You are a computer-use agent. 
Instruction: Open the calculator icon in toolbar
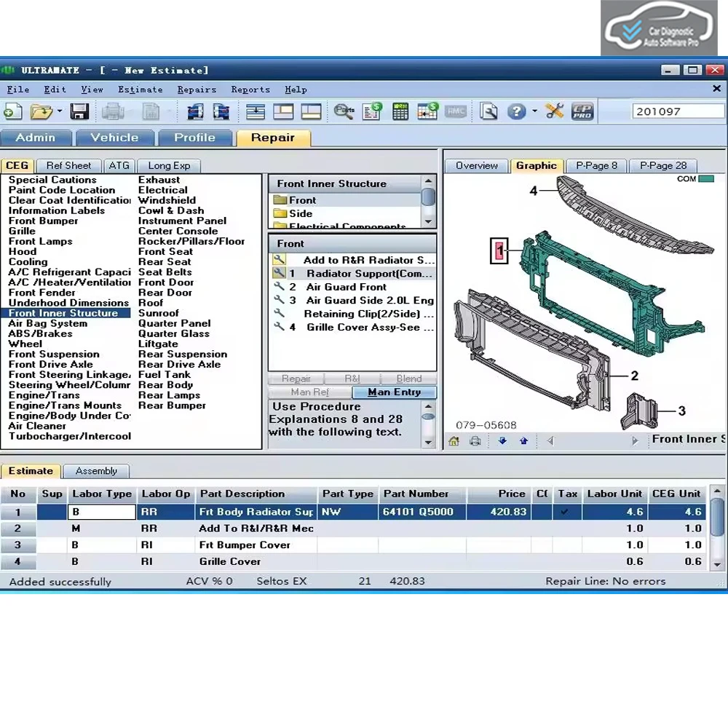point(400,111)
